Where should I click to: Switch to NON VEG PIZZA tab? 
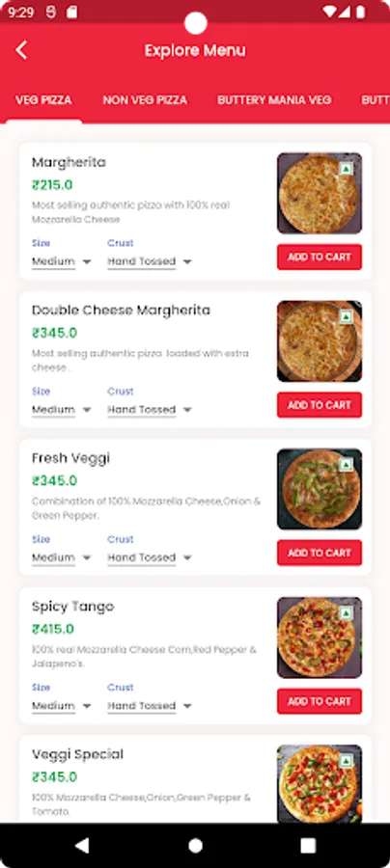point(145,100)
